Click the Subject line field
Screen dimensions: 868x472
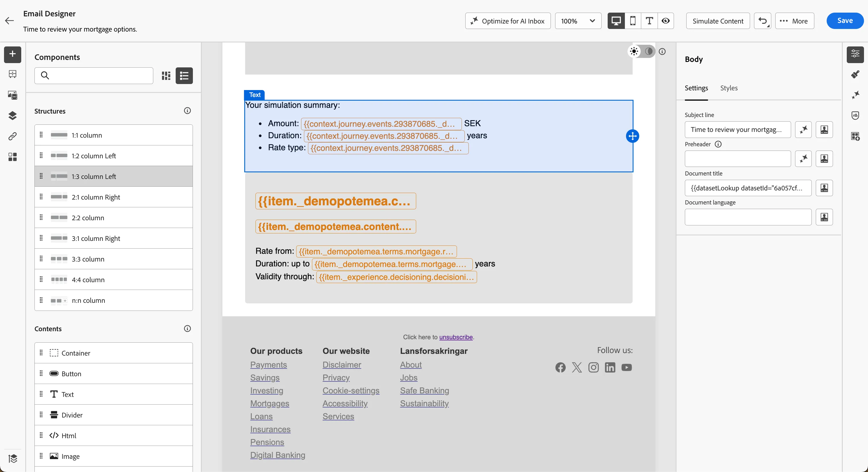738,130
